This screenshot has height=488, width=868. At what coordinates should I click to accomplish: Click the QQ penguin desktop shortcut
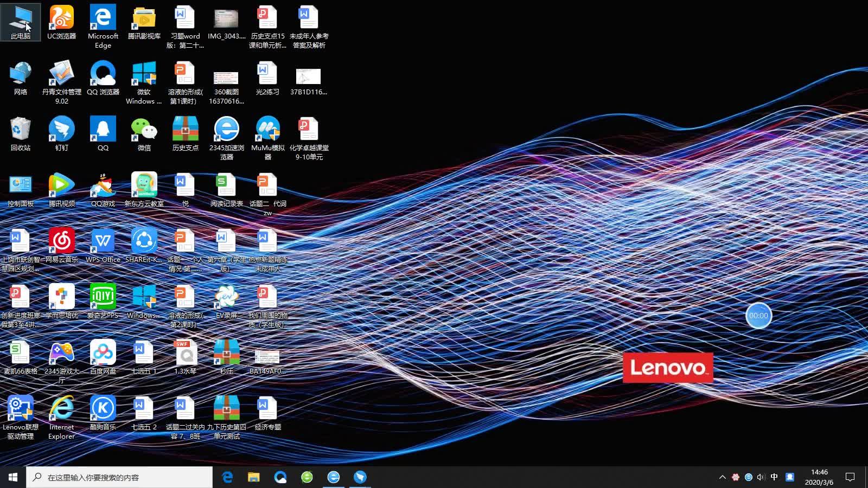pos(103,134)
